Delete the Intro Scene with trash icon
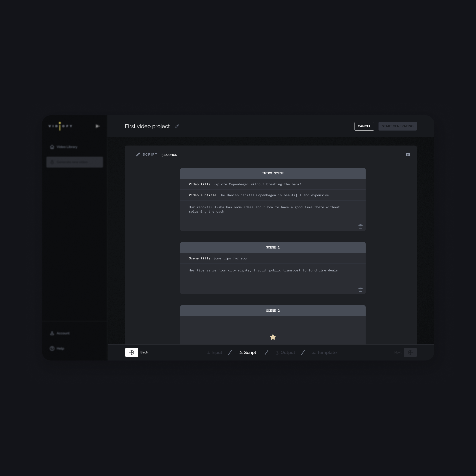Image resolution: width=476 pixels, height=476 pixels. pyautogui.click(x=360, y=226)
